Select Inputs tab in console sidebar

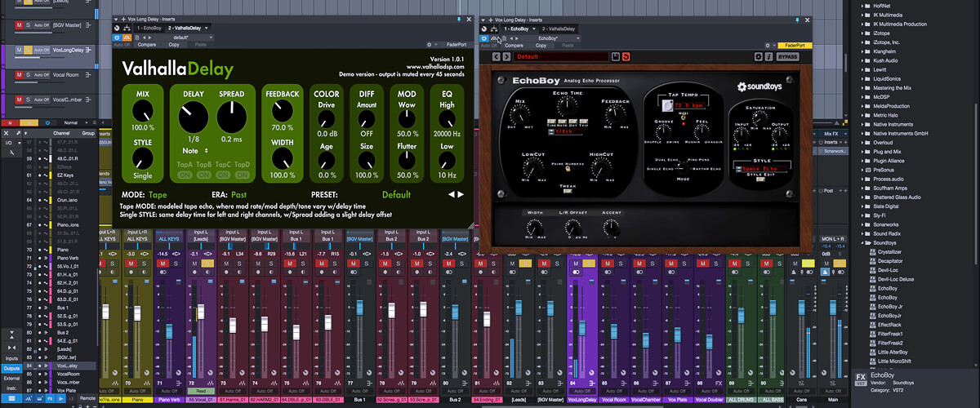[11, 358]
